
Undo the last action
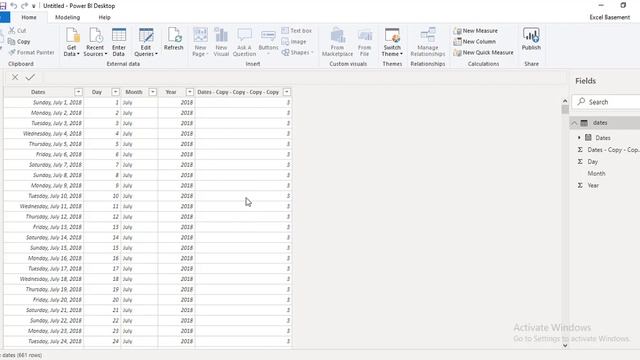pyautogui.click(x=14, y=6)
